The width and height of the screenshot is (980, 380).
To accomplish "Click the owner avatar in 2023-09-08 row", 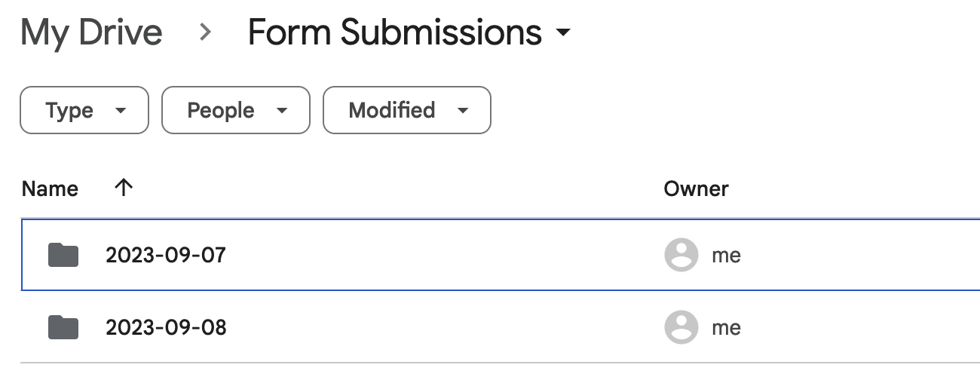I will click(x=681, y=327).
